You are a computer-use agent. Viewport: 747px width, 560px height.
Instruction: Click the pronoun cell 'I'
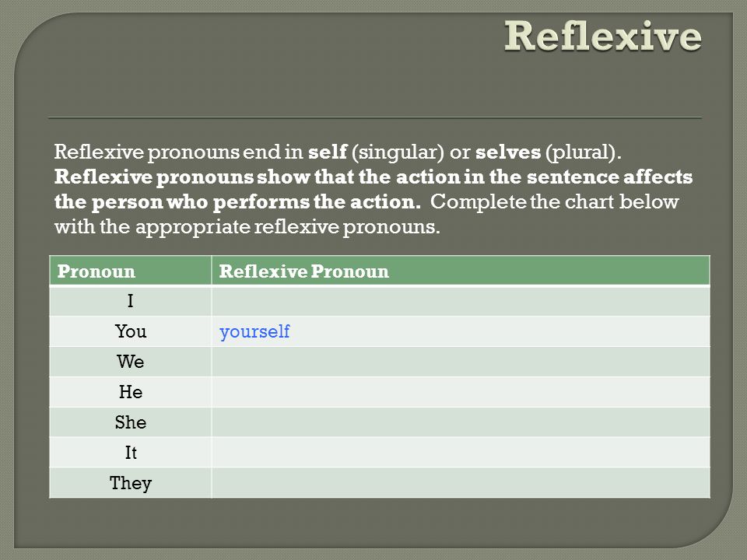130,301
